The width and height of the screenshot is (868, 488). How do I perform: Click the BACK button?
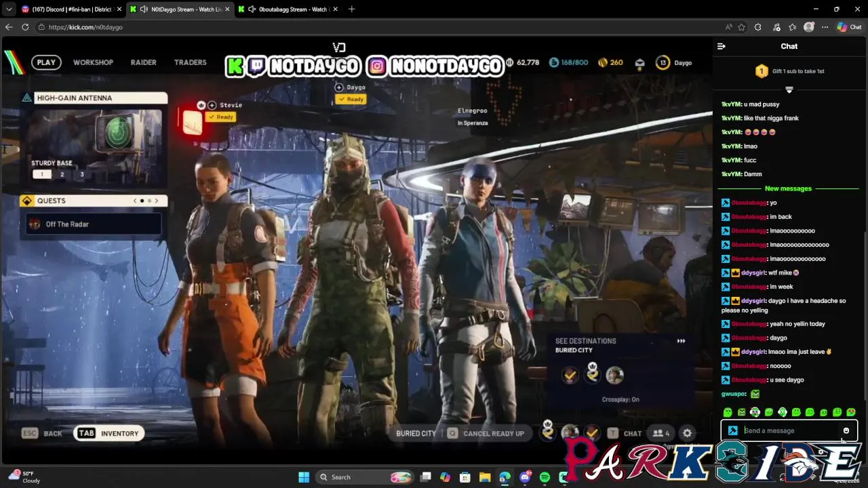42,434
